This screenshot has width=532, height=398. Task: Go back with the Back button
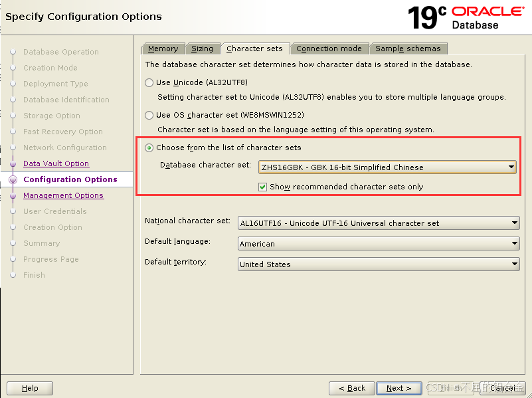[x=351, y=388]
